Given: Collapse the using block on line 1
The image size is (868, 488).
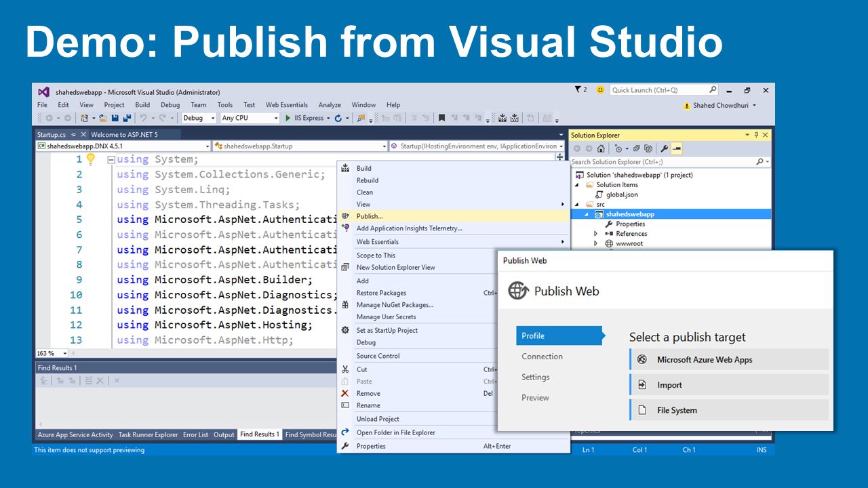Looking at the screenshot, I should (111, 160).
